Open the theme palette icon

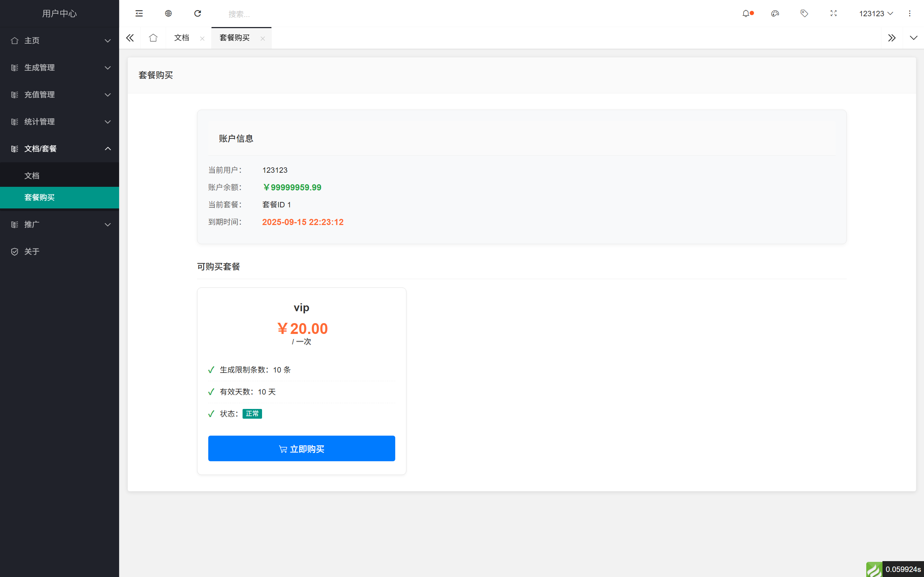(x=775, y=13)
